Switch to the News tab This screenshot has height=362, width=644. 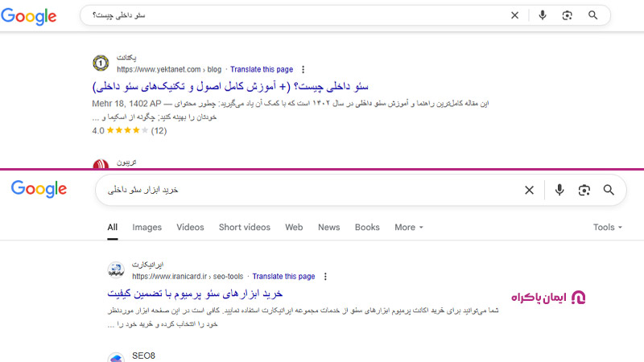[329, 228]
